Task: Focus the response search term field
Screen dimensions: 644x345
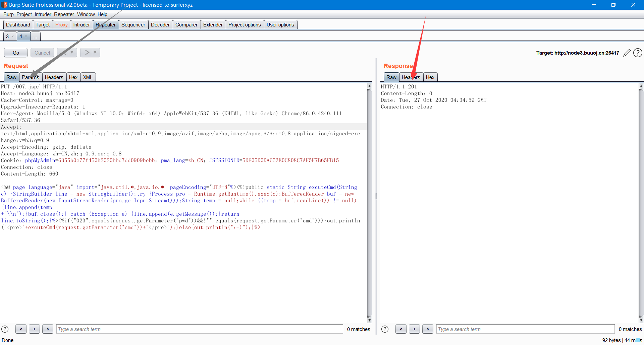Action: (x=525, y=329)
